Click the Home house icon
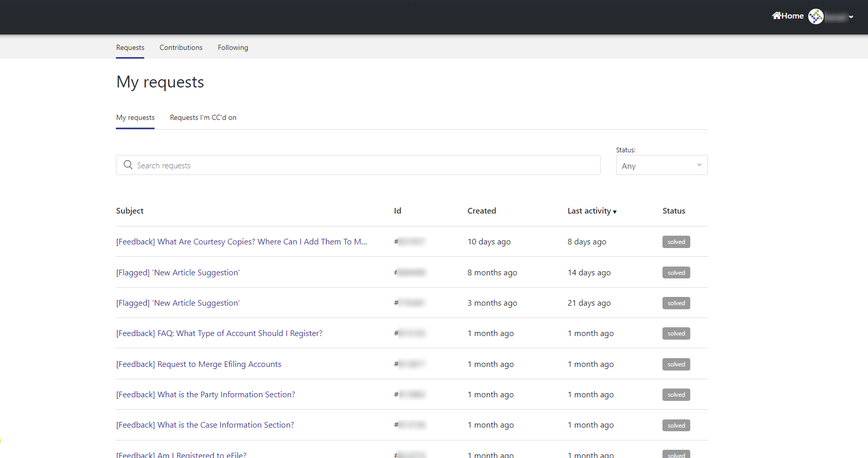 pos(776,15)
